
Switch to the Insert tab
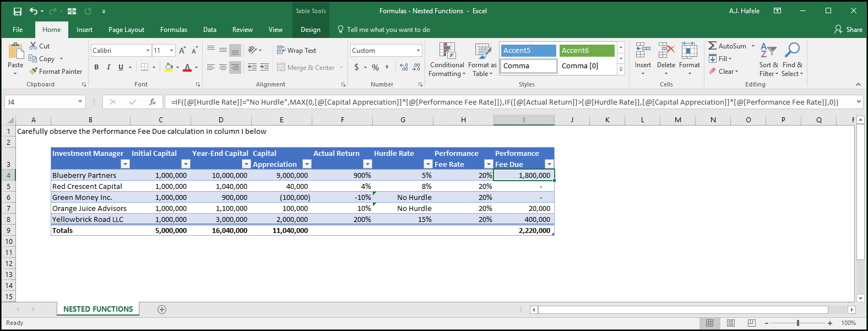(84, 30)
